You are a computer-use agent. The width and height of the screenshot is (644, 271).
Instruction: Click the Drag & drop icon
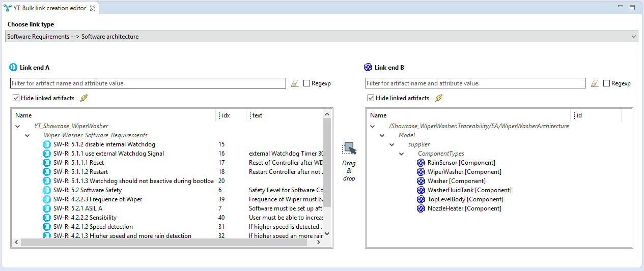point(349,148)
